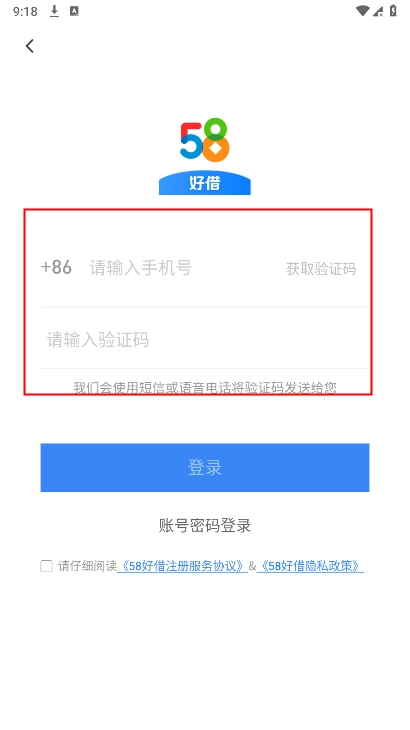410x730 pixels.
Task: Tap the battery icon in status bar
Action: point(393,11)
